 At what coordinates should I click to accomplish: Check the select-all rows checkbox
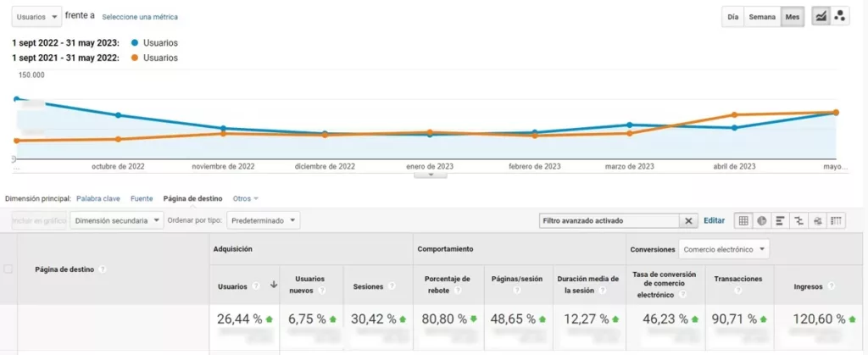8,269
